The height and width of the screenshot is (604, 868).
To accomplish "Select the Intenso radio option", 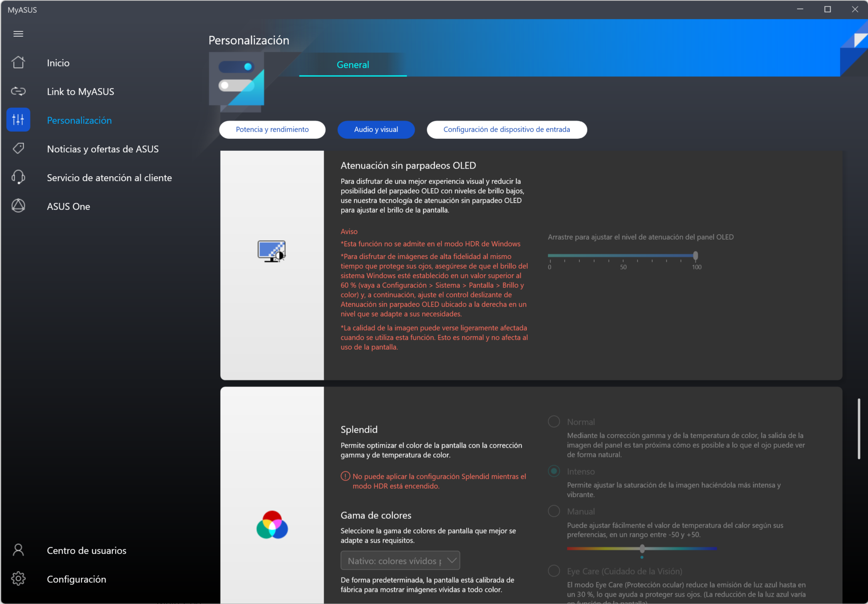I will coord(554,471).
